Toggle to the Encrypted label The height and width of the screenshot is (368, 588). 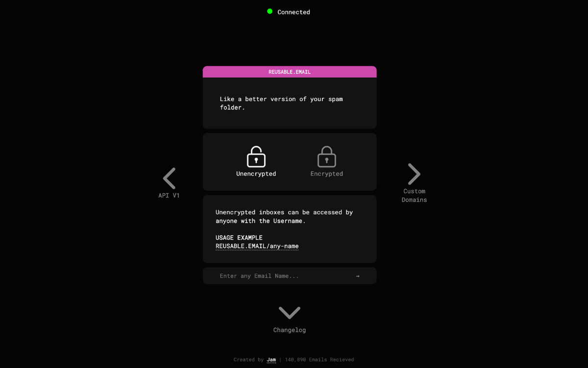[x=327, y=174]
